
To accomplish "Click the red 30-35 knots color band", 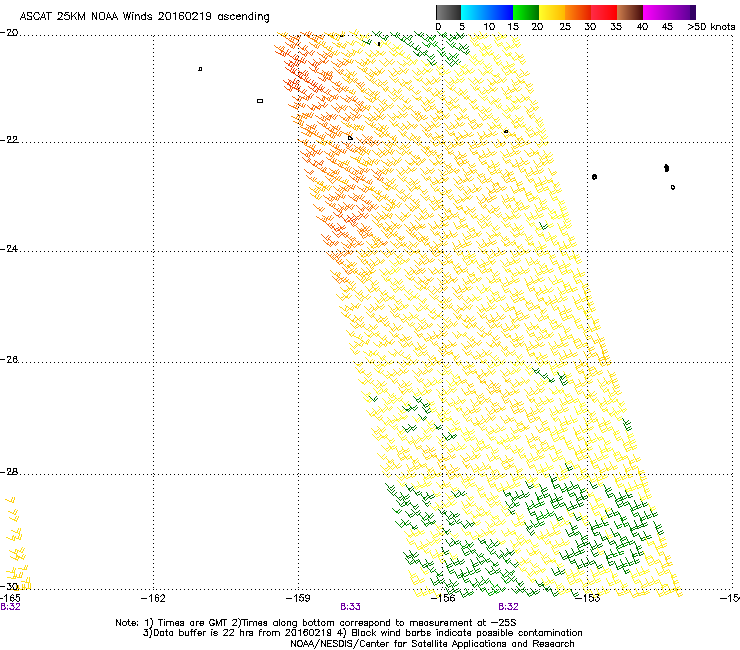I will coord(604,12).
